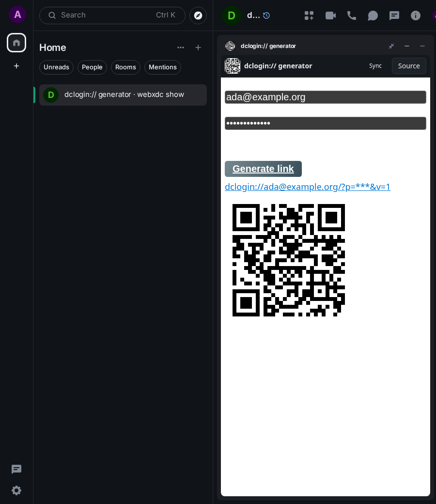Select the Home space icon
The height and width of the screenshot is (504, 436).
point(16,43)
